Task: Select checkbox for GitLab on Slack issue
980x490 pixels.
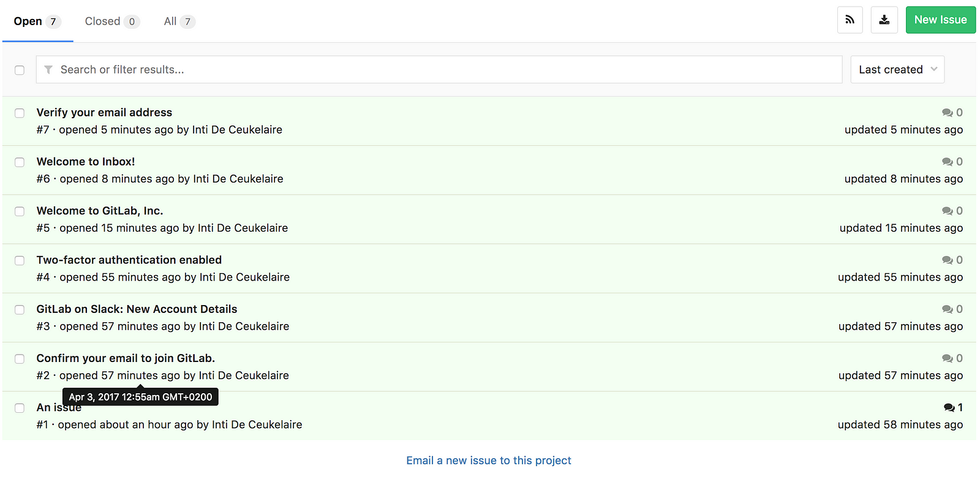Action: point(20,310)
